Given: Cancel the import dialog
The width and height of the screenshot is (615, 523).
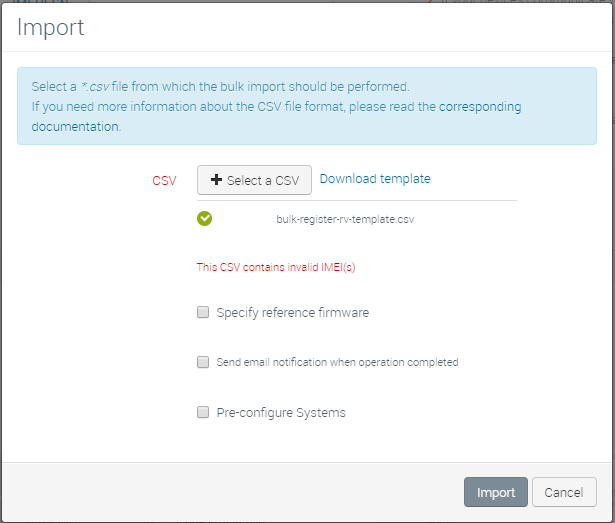Looking at the screenshot, I should pyautogui.click(x=564, y=492).
